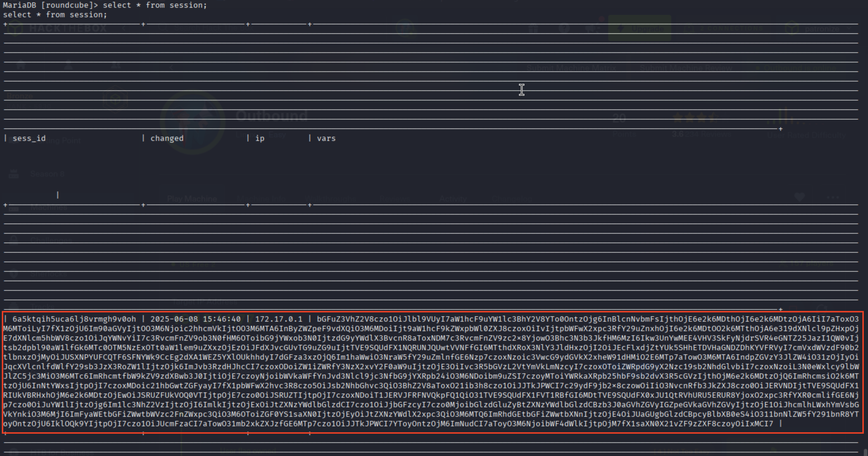The image size is (868, 456).
Task: Click the MariaDB [roundcube] prompt line
Action: [x=104, y=5]
